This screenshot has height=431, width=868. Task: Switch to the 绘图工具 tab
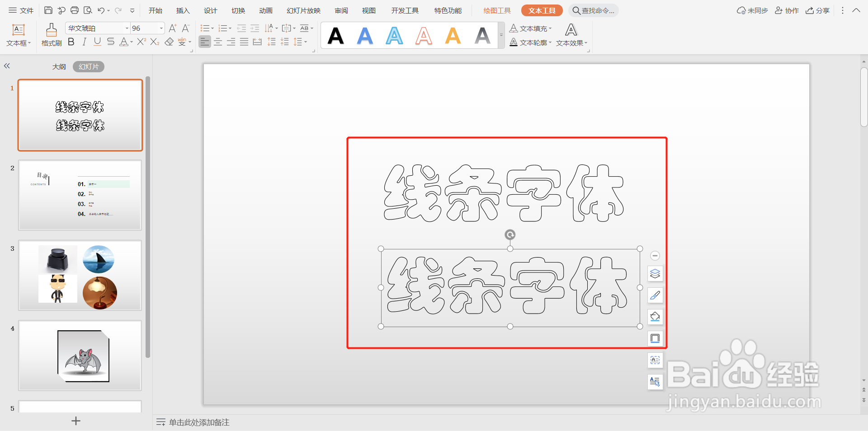click(497, 10)
